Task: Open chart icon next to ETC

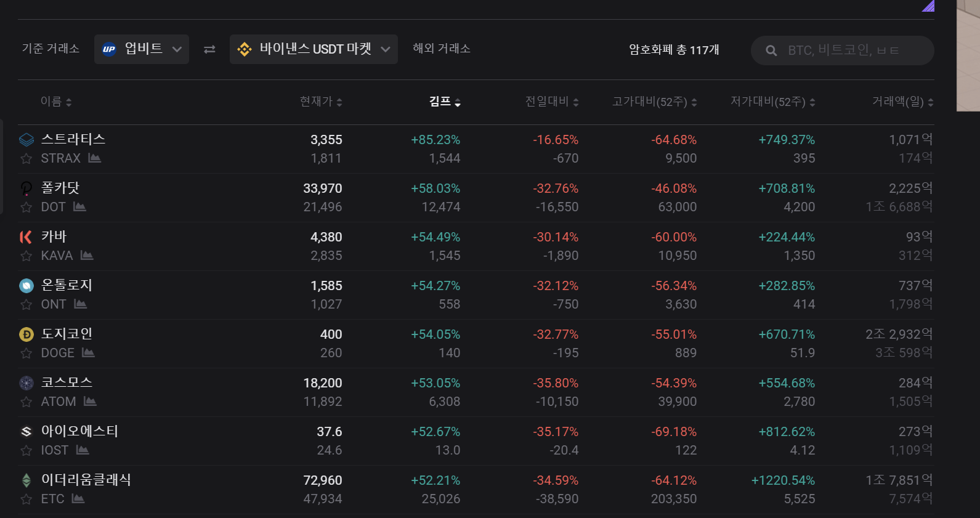Action: point(78,499)
